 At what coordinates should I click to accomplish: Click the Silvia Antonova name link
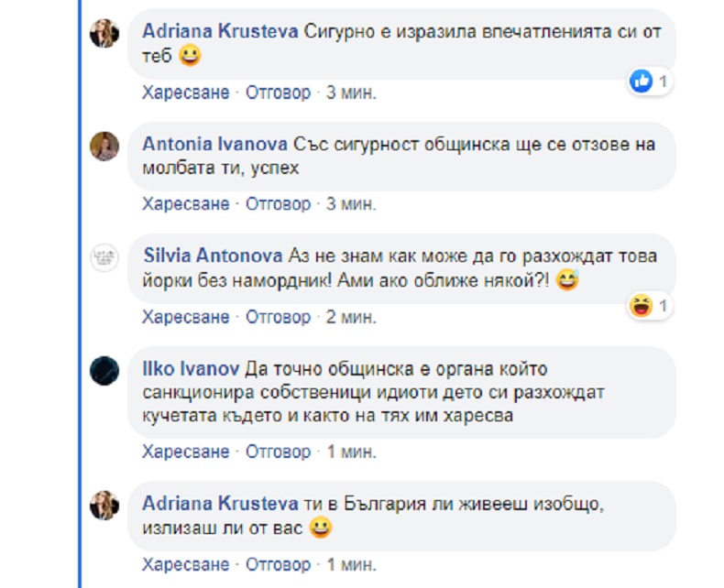pos(214,256)
